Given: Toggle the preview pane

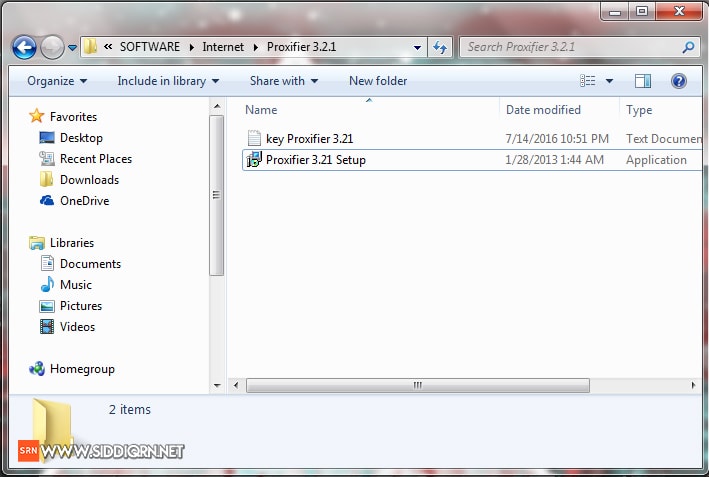Looking at the screenshot, I should 643,81.
